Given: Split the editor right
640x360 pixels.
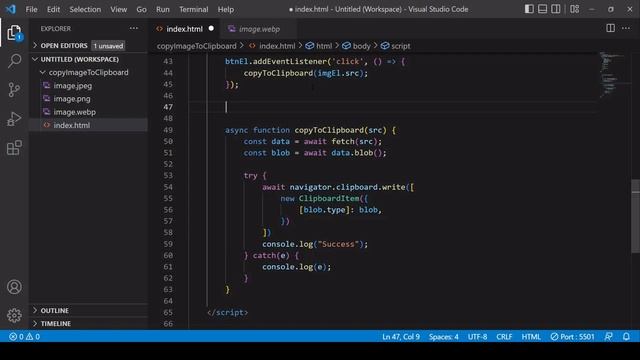Looking at the screenshot, I should [611, 28].
